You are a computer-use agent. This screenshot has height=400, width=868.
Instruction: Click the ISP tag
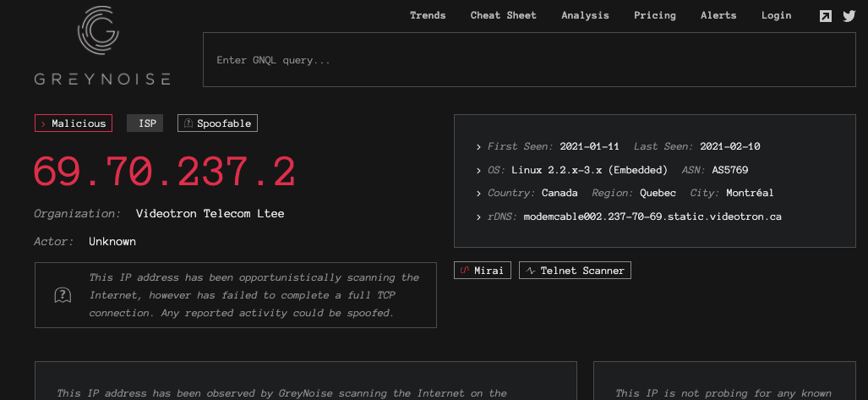(145, 123)
